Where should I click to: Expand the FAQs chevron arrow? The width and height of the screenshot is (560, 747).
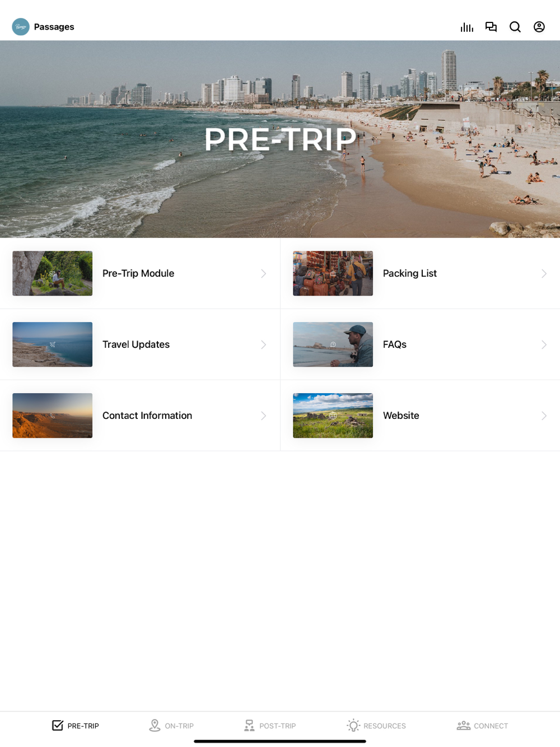pos(544,344)
